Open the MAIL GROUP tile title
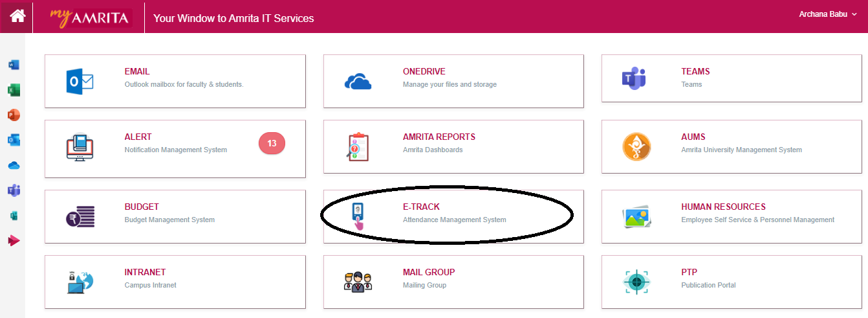This screenshot has height=318, width=868. [x=429, y=272]
